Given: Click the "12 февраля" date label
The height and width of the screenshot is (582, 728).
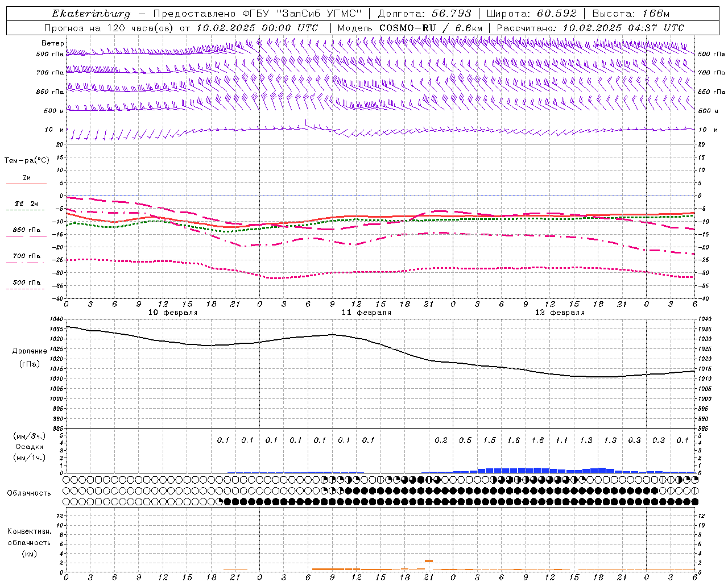Looking at the screenshot, I should (x=560, y=313).
